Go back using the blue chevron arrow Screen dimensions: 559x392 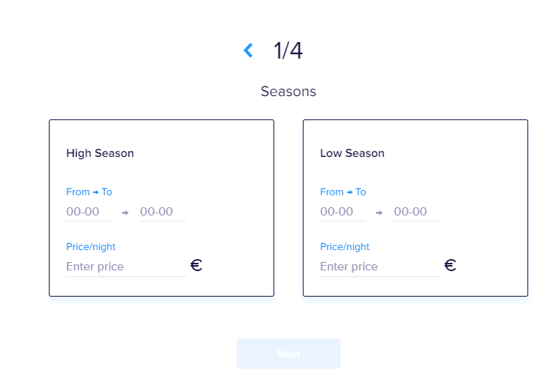(248, 50)
